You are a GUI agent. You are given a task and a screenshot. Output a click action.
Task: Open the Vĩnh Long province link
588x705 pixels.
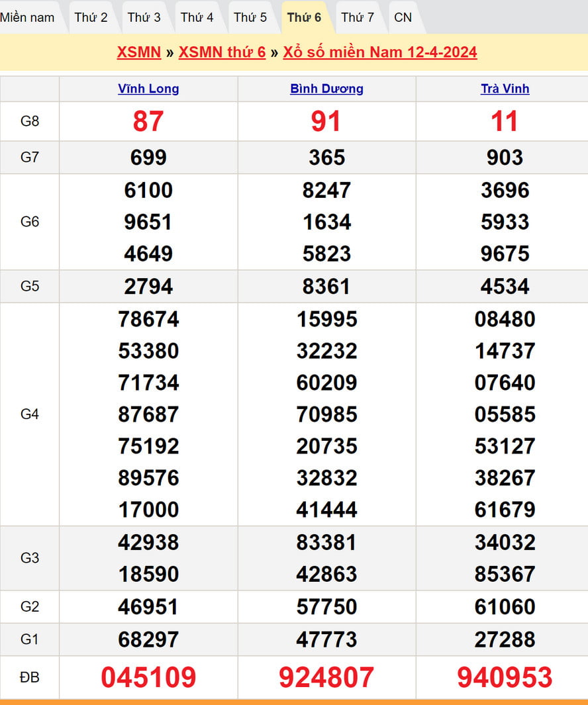pos(148,89)
